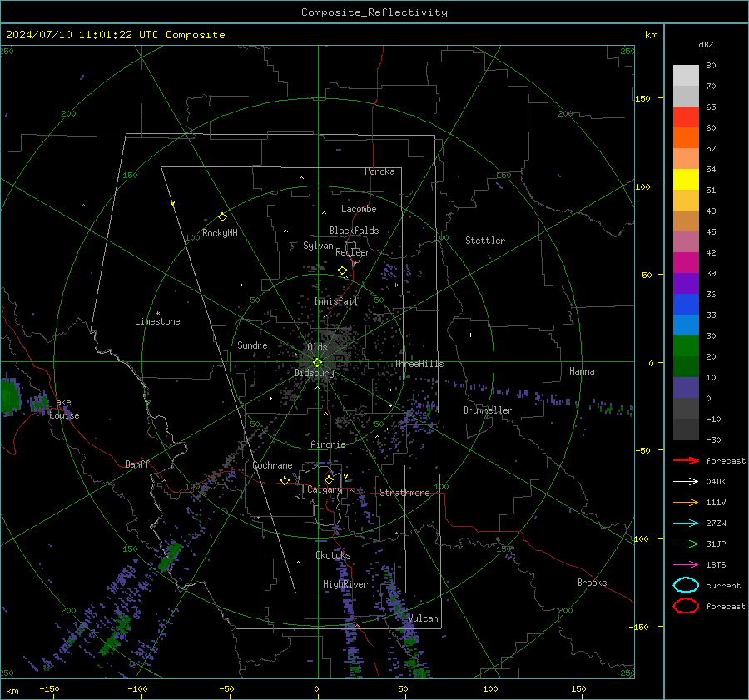This screenshot has height=700, width=749.
Task: Click the -150 tick on bottom axis
Action: pos(49,688)
